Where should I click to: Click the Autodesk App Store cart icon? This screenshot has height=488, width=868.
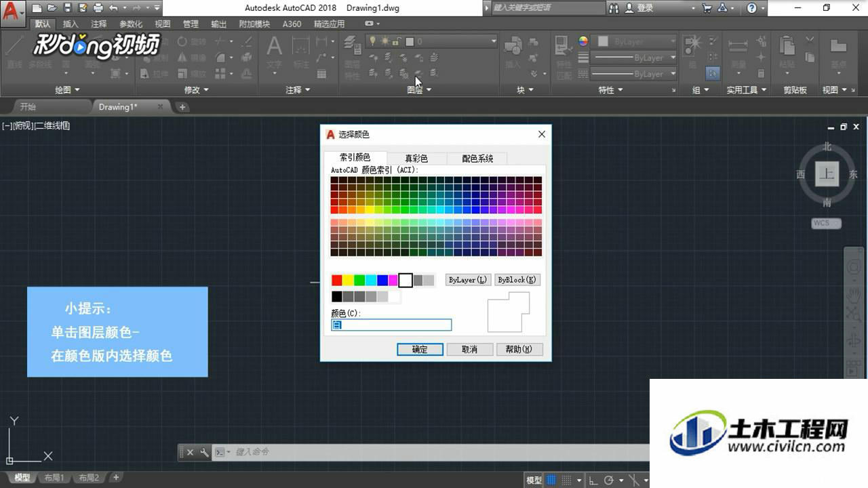707,8
